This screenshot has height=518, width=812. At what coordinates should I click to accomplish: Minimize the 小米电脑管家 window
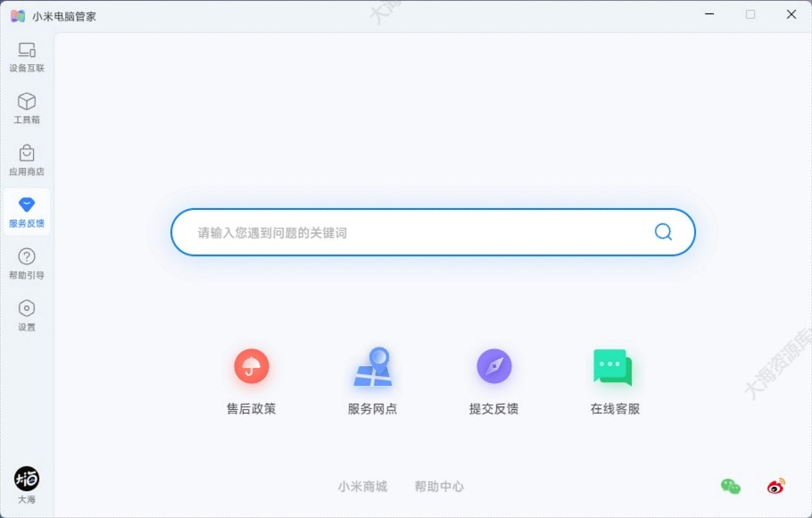[x=709, y=14]
